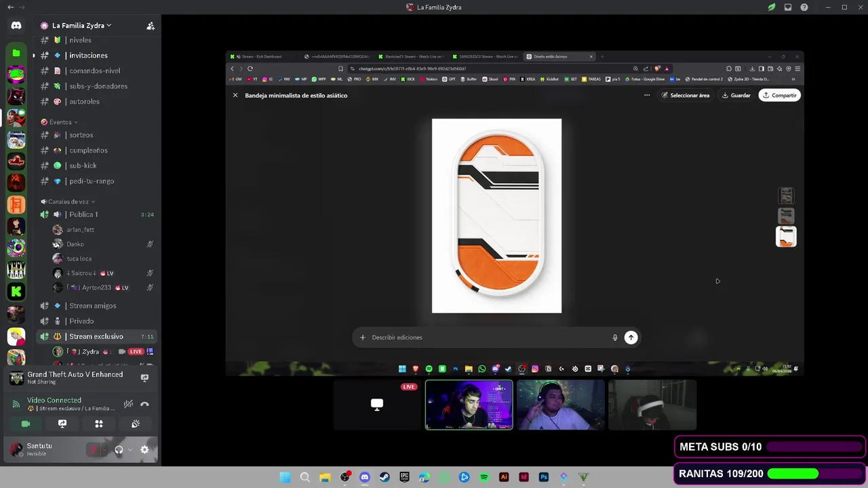Open Discord User Settings gear
868x488 pixels.
tap(144, 449)
